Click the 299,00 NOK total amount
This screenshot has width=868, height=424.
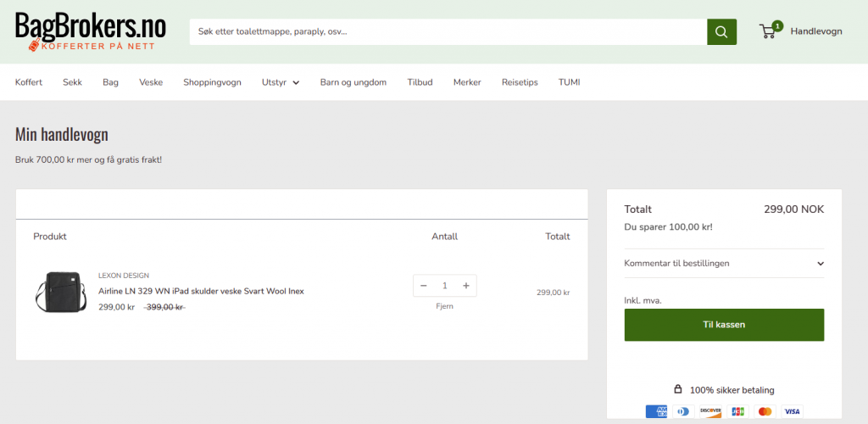tap(793, 209)
